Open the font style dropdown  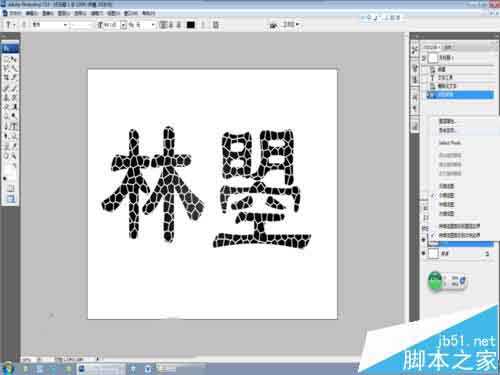[x=81, y=25]
